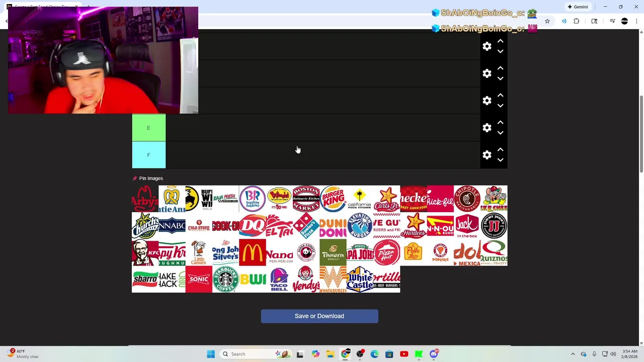Viewport: 644px width, 362px height.
Task: Open settings gear for the F tier row
Action: click(x=487, y=155)
